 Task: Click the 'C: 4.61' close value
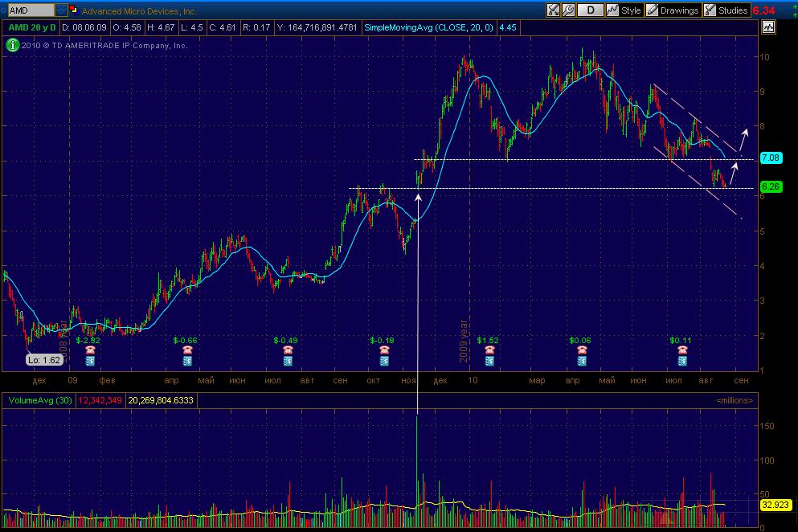[x=223, y=27]
